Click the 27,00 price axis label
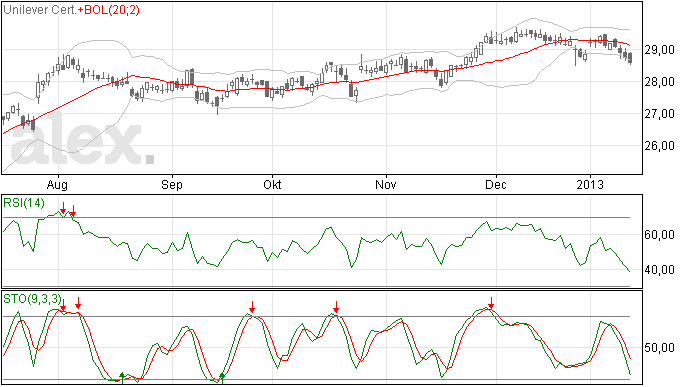 coord(659,114)
